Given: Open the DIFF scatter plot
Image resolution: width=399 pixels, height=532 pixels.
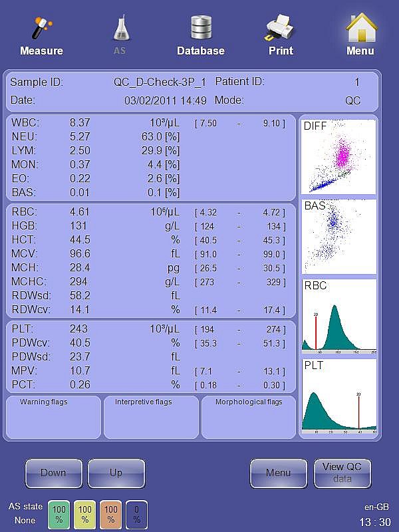Looking at the screenshot, I should point(339,157).
